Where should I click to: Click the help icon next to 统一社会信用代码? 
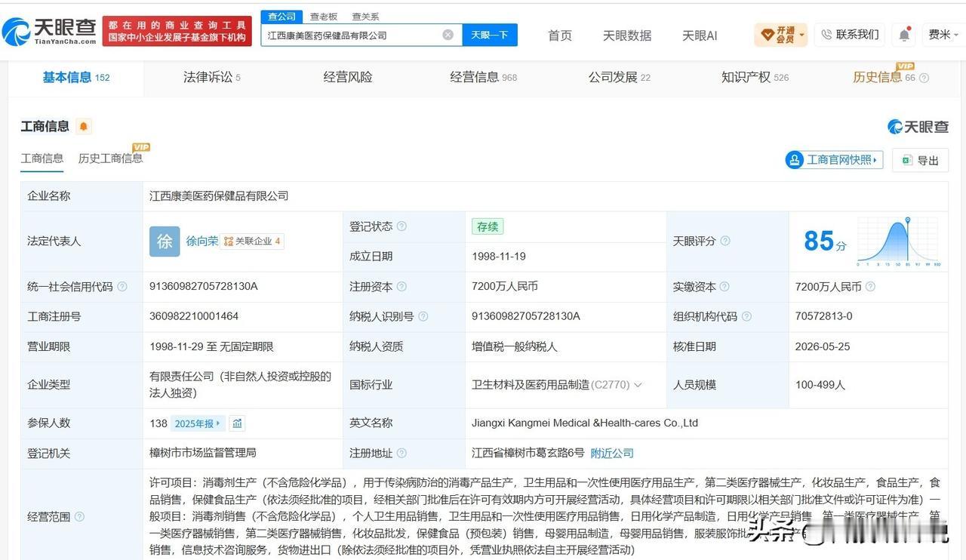click(122, 287)
